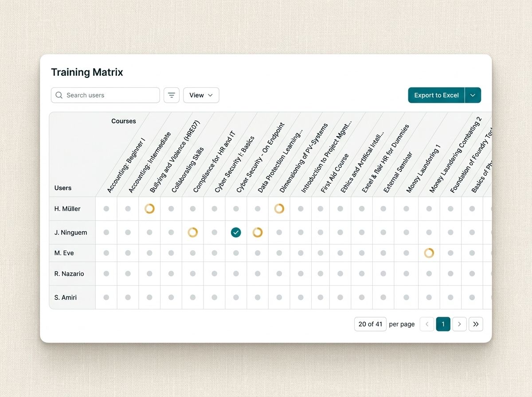This screenshot has height=397, width=532.
Task: Click the S. Amiri user row name
Action: point(66,297)
